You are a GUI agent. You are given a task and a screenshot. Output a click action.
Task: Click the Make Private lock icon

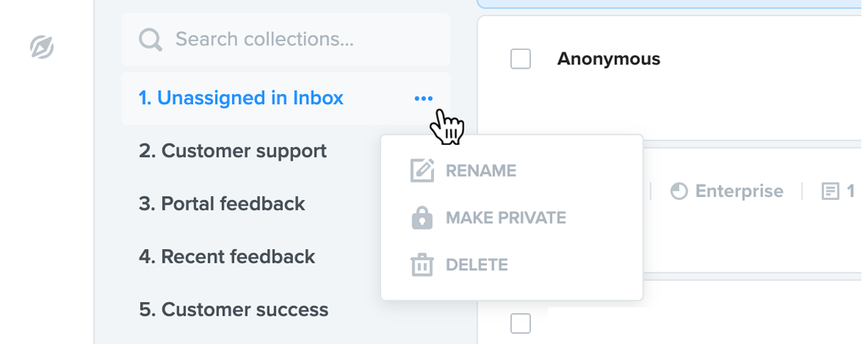pyautogui.click(x=422, y=217)
